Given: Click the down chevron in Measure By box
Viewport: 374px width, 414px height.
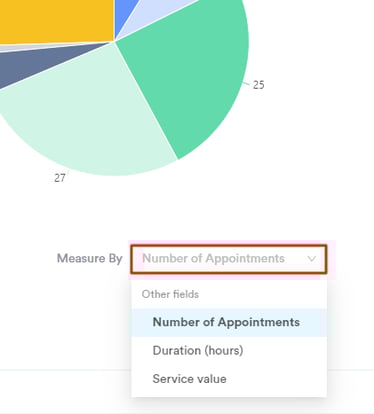Looking at the screenshot, I should (312, 259).
